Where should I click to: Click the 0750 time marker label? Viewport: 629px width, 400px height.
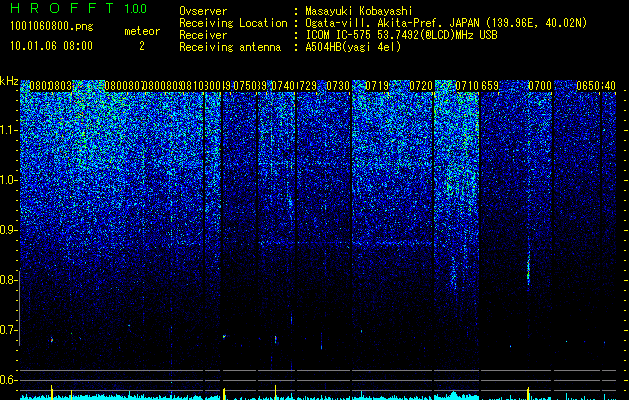245,86
